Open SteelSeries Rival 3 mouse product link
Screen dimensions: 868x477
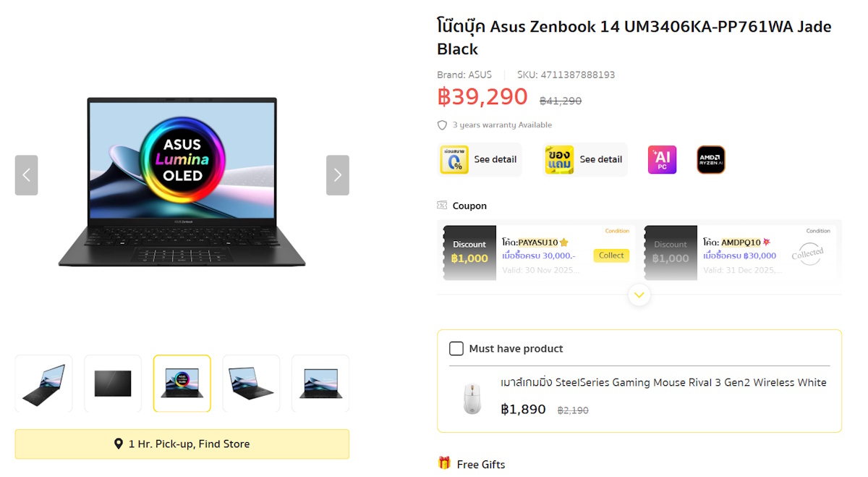pyautogui.click(x=663, y=382)
